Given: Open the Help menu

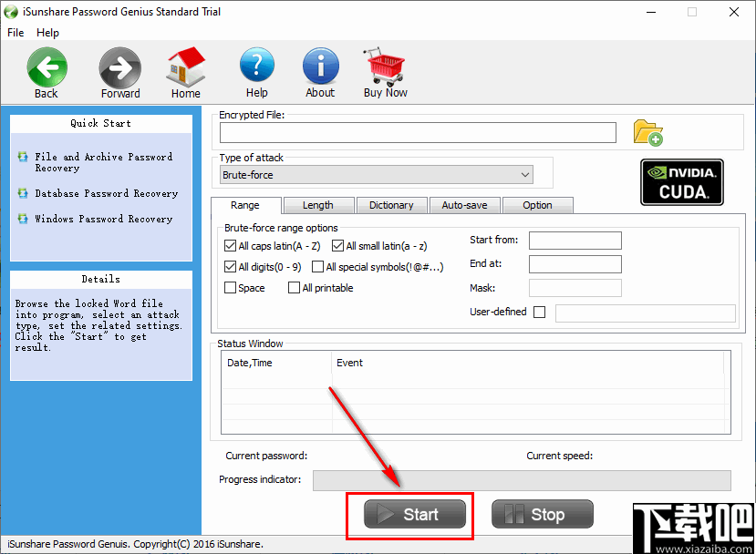Looking at the screenshot, I should point(47,32).
